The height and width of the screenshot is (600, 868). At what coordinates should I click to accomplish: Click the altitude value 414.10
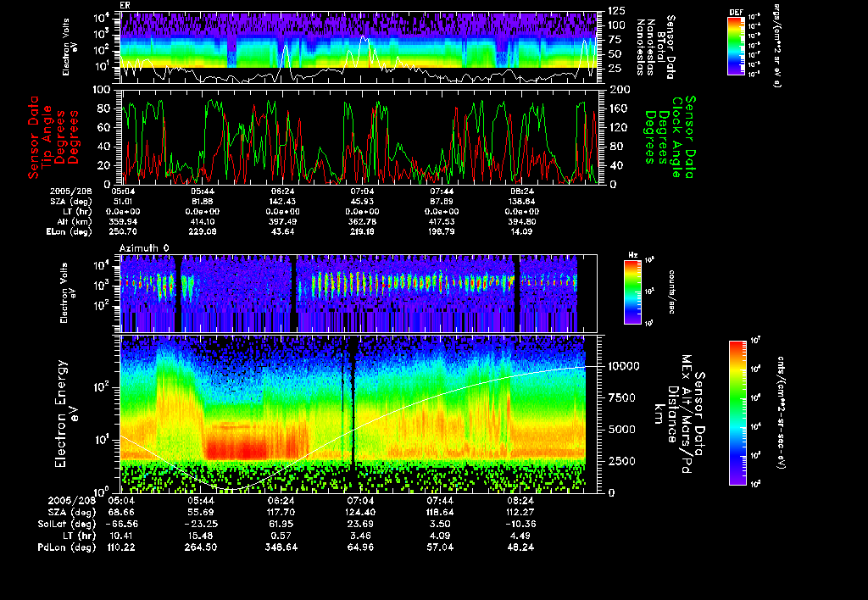coord(202,221)
